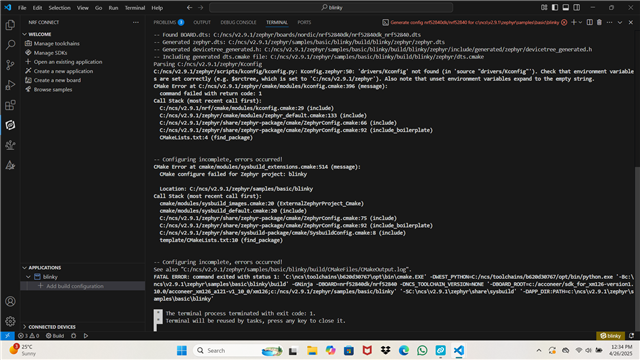Image resolution: width=640 pixels, height=360 pixels.
Task: Close the terminal panel
Action: [631, 22]
